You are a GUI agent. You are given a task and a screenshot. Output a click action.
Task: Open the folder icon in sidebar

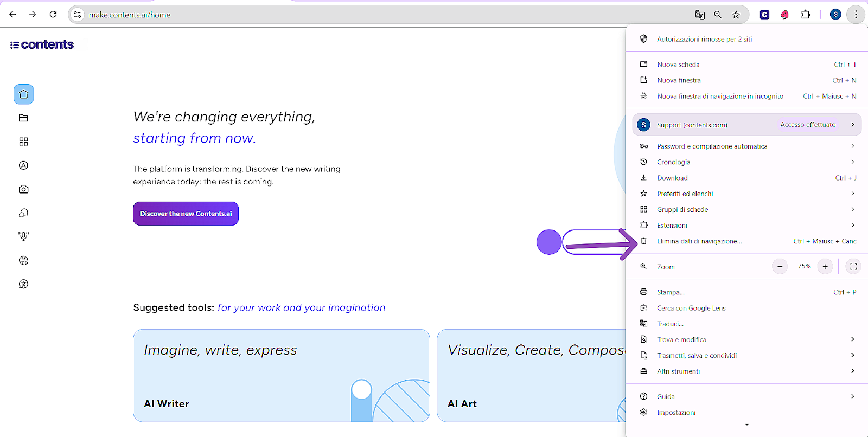pyautogui.click(x=23, y=118)
